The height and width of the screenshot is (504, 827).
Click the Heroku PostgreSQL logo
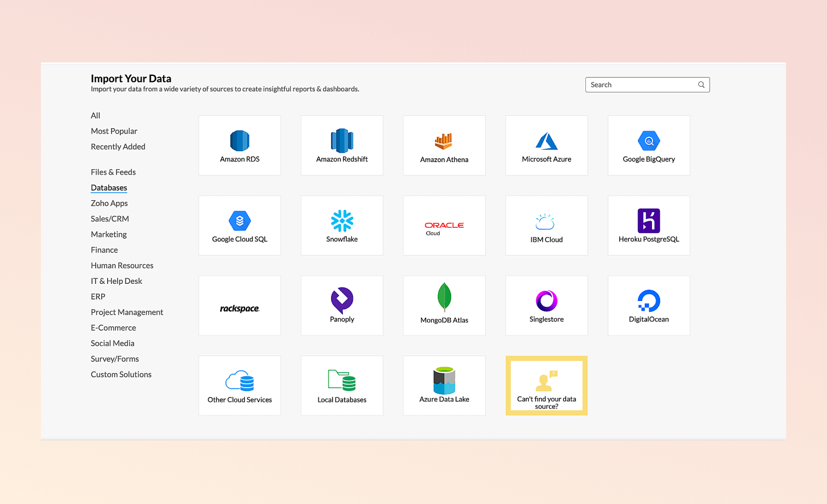tap(649, 221)
